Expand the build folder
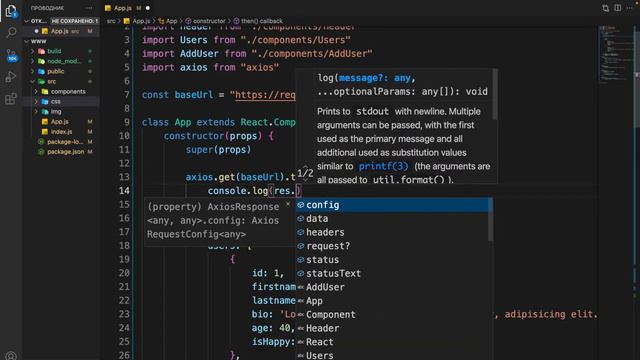640x360 pixels. (x=33, y=51)
